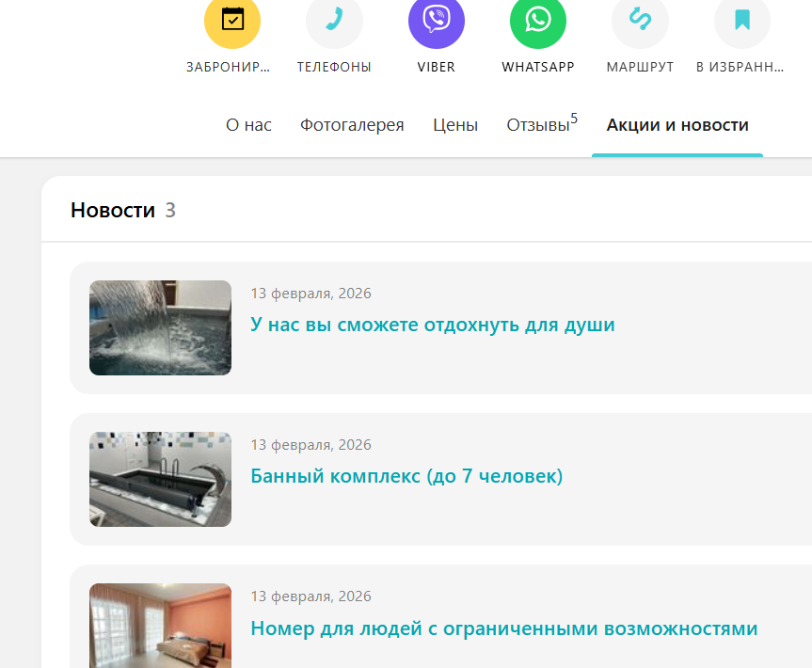Add to favorites with the bookmark icon

[742, 21]
